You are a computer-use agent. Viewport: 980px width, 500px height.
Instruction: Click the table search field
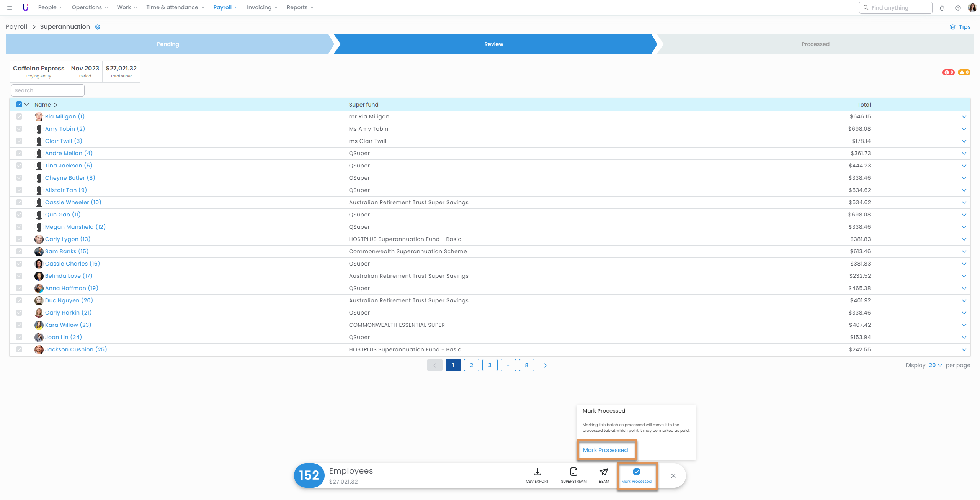47,90
